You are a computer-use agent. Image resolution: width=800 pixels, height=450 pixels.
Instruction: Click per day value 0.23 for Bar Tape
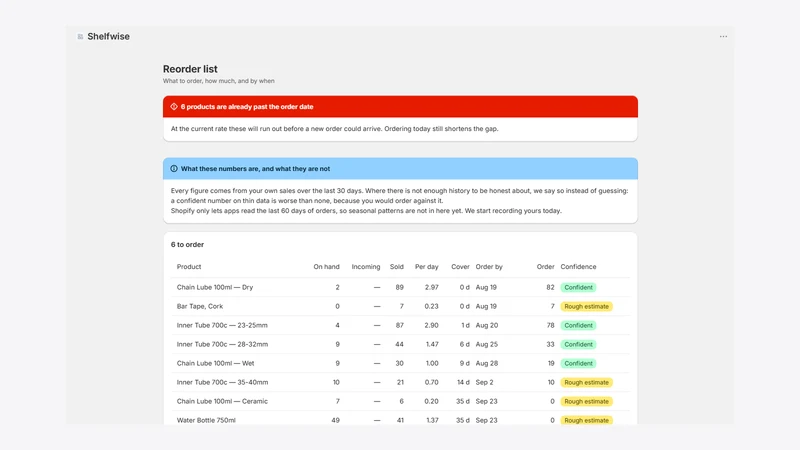432,306
